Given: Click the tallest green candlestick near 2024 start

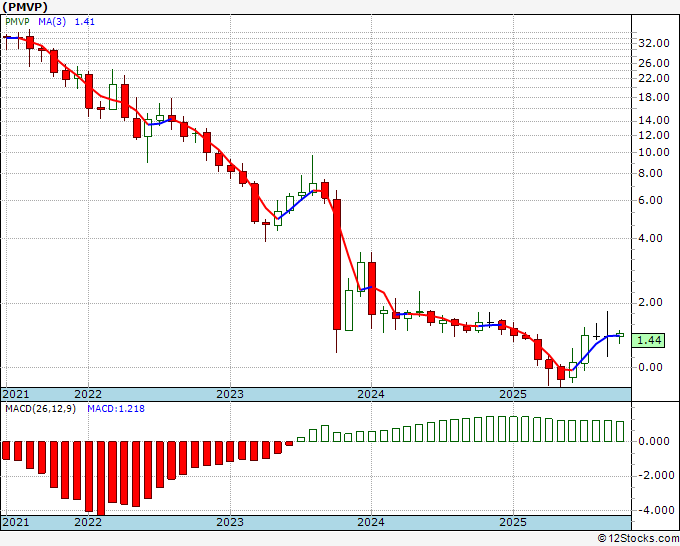Looking at the screenshot, I should 349,311.
